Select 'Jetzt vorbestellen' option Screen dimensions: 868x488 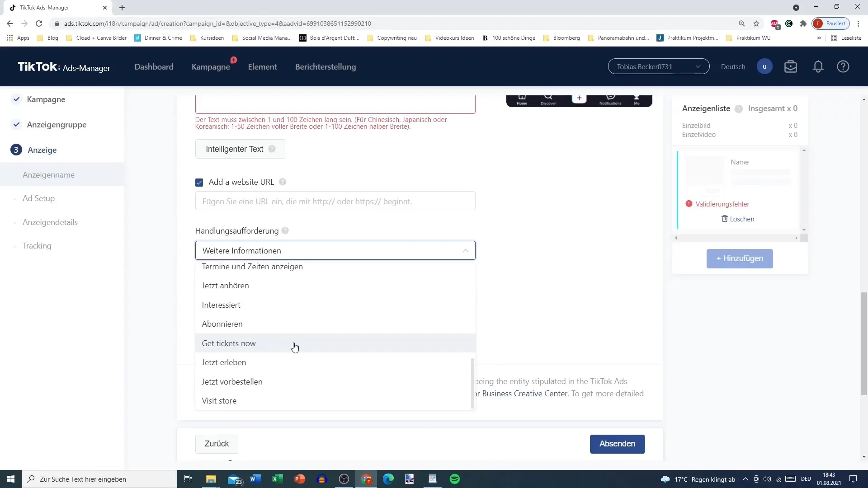[x=335, y=382]
